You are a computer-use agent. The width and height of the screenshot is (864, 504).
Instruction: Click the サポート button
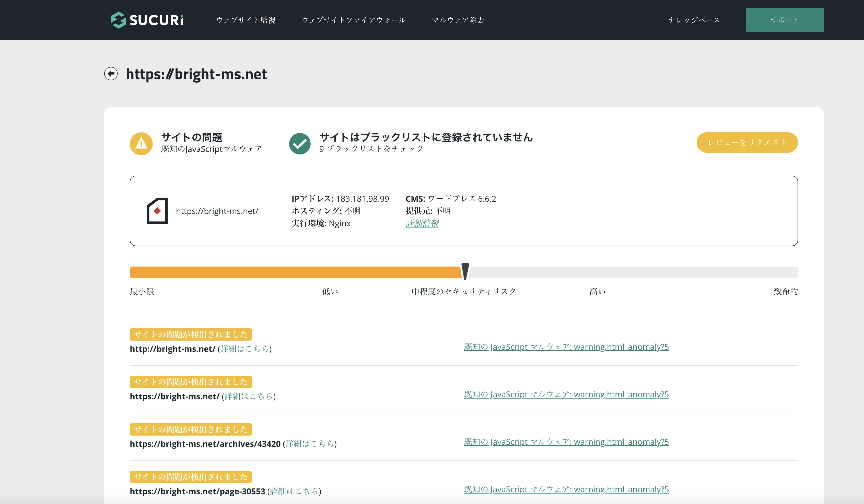785,20
